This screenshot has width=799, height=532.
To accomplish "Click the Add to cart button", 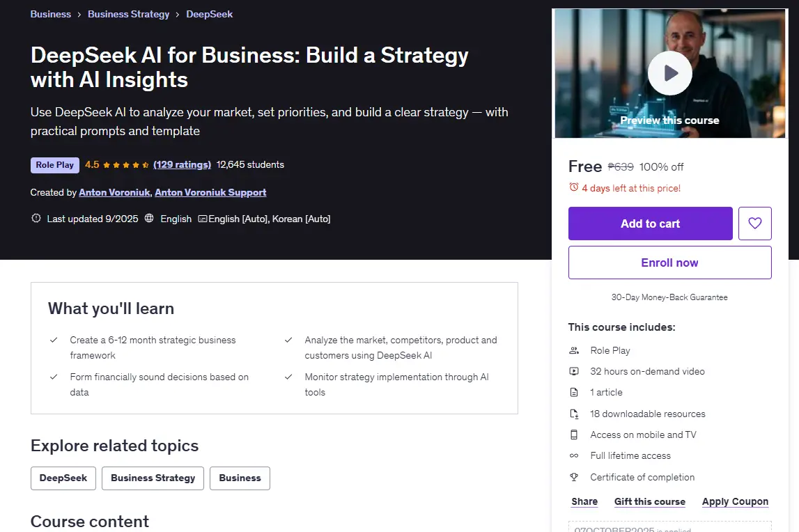I will pos(650,224).
